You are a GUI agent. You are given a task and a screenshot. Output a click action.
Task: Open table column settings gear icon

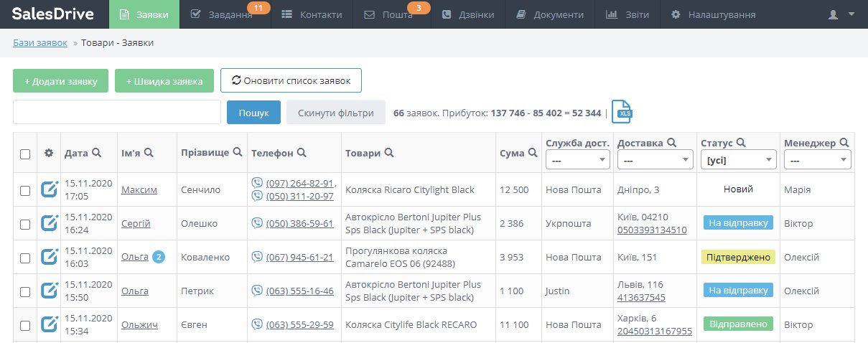pyautogui.click(x=49, y=153)
